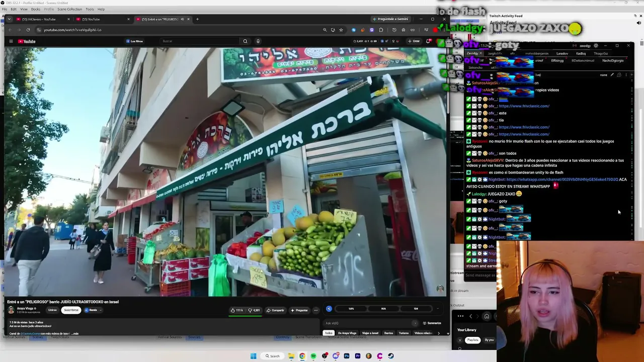Screen dimensions: 644x362
Task: Select the 'Turismo' chip
Action: tap(404, 333)
